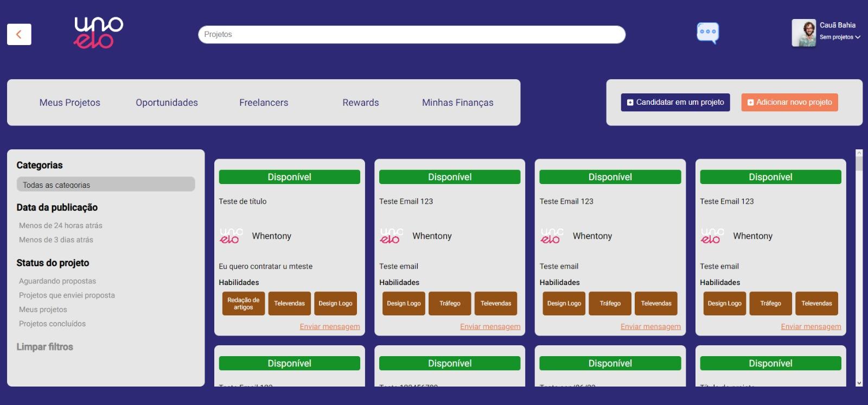Screen dimensions: 868x405
Task: Click Design Logo tag on Teste de título card
Action: coord(335,303)
